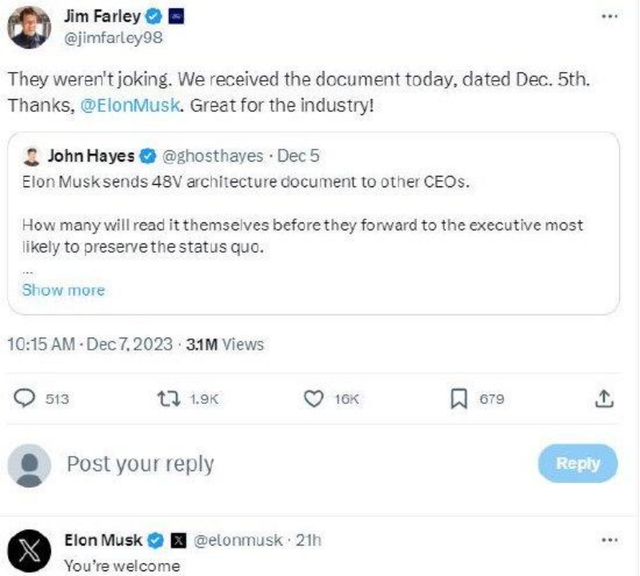Expand quoted tweet with Show more
This screenshot has width=640, height=576.
(x=63, y=290)
